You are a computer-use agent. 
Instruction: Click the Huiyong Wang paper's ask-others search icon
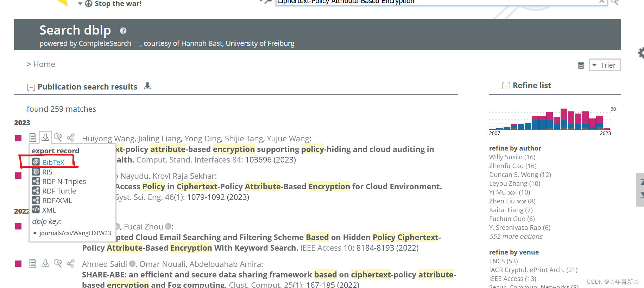click(x=58, y=137)
